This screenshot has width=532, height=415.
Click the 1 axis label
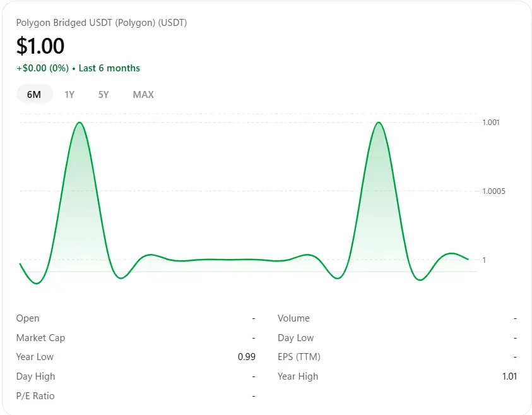pyautogui.click(x=484, y=260)
